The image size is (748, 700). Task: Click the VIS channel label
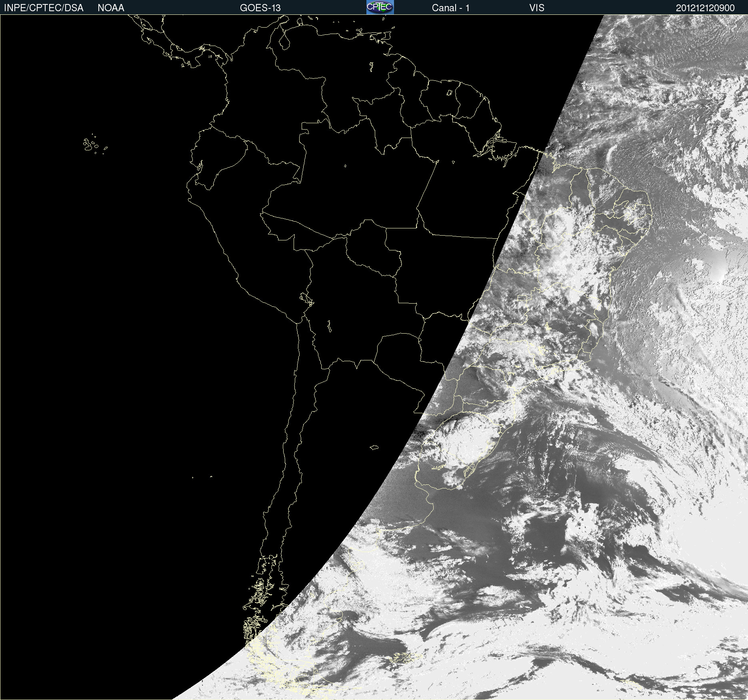pyautogui.click(x=537, y=8)
